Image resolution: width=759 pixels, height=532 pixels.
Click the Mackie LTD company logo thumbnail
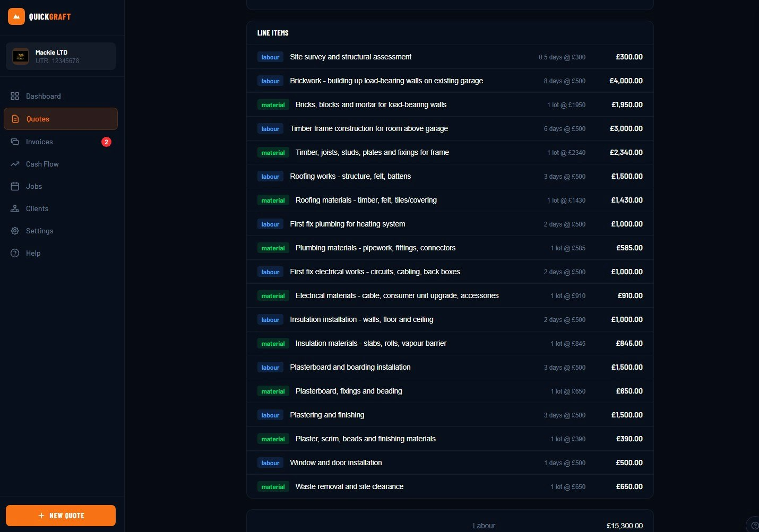[x=21, y=56]
